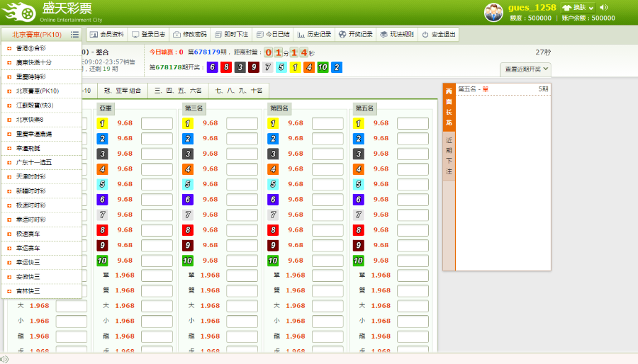The width and height of the screenshot is (638, 364).
Task: Collapse the 北京赛车(PK10) game selector
Action: [x=35, y=34]
